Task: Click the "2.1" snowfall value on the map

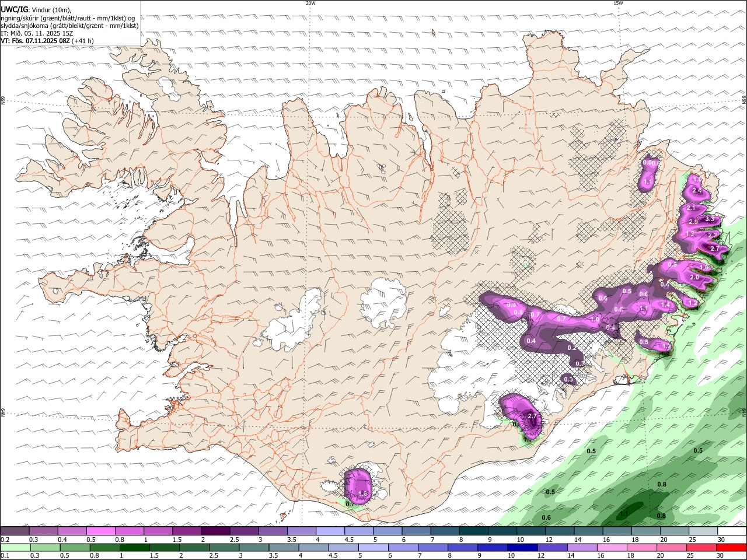Action: click(692, 208)
